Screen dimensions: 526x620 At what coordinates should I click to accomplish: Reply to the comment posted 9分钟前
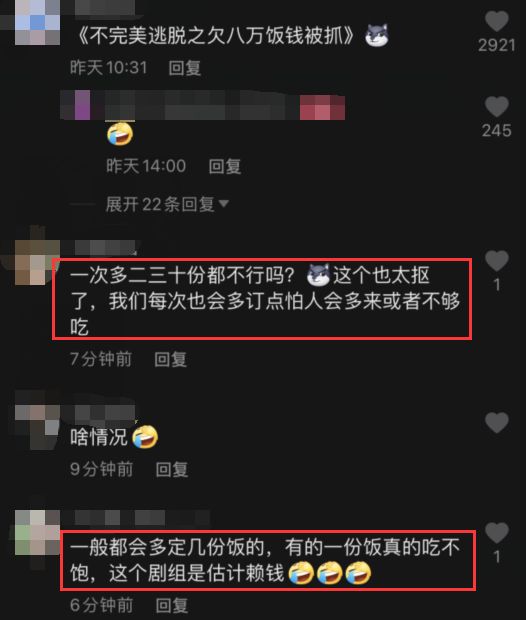click(172, 469)
